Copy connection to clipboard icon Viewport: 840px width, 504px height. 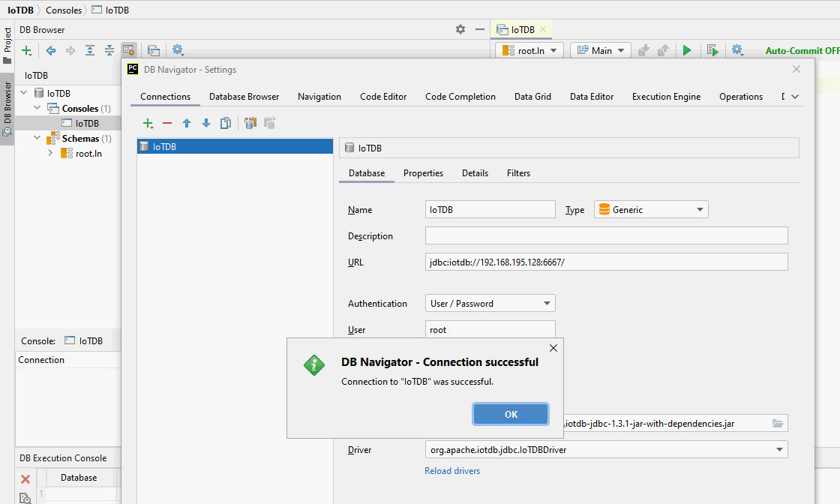coord(250,123)
